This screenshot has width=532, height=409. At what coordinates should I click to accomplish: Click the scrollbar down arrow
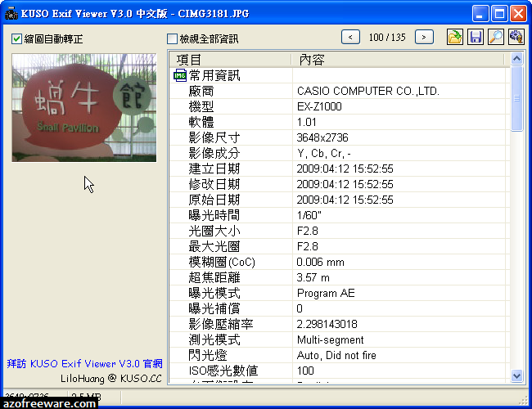pyautogui.click(x=516, y=375)
